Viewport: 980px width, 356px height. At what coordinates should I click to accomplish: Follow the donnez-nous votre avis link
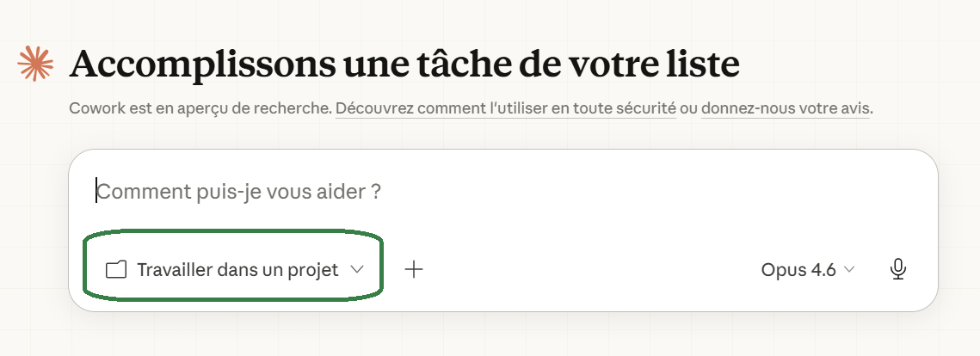click(x=785, y=108)
